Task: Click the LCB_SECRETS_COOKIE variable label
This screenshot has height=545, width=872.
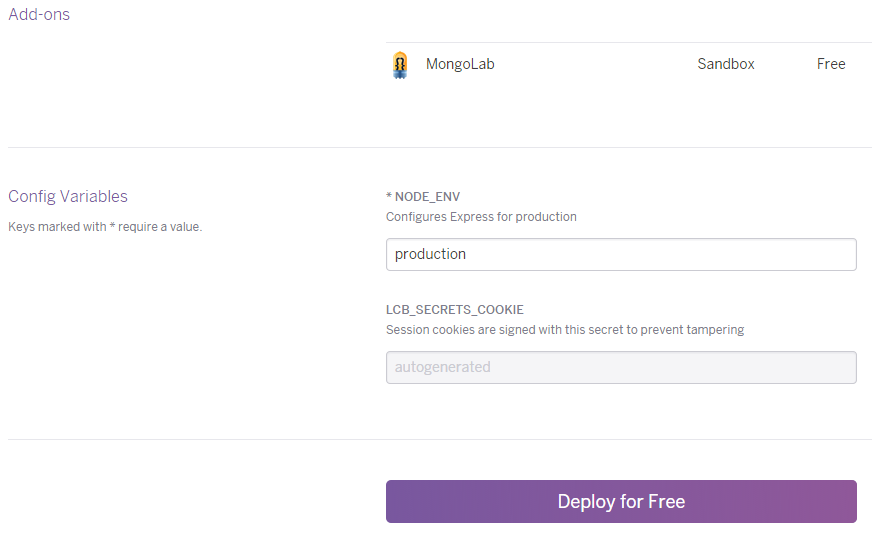Action: click(x=455, y=310)
